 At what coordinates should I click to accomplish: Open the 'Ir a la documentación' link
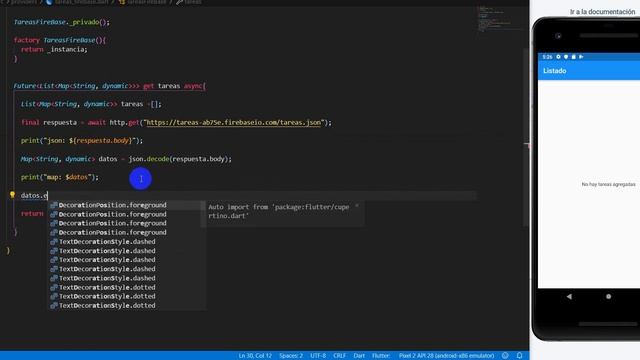pyautogui.click(x=602, y=12)
